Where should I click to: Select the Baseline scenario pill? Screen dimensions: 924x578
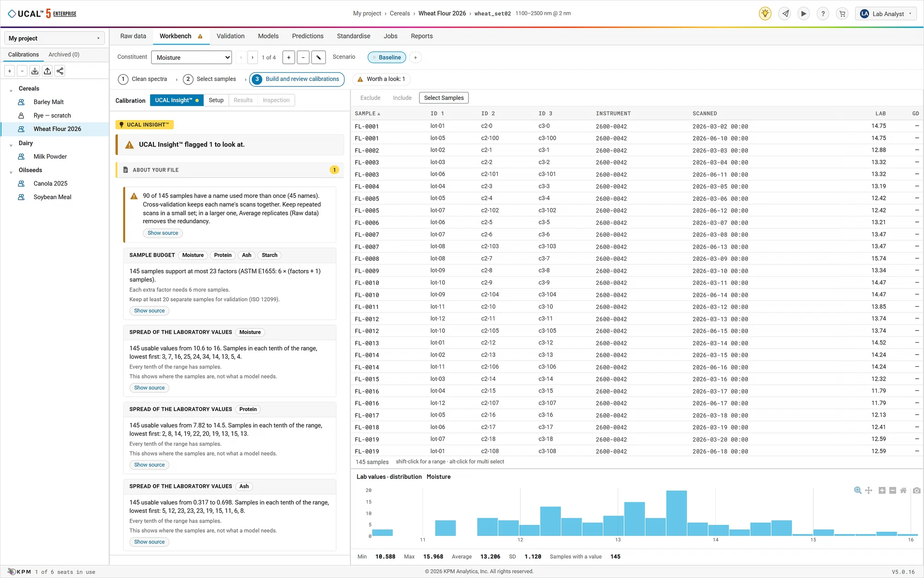tap(387, 57)
